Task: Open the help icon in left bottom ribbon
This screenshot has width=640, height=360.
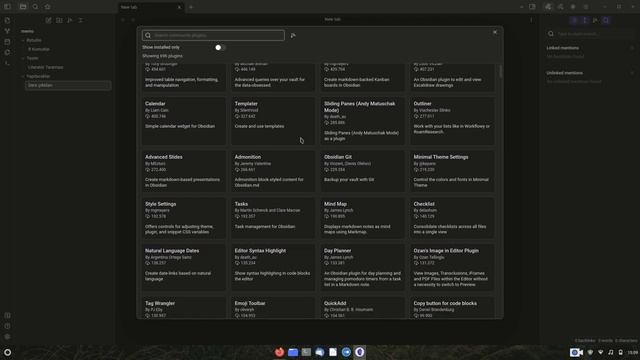Action: (x=7, y=326)
